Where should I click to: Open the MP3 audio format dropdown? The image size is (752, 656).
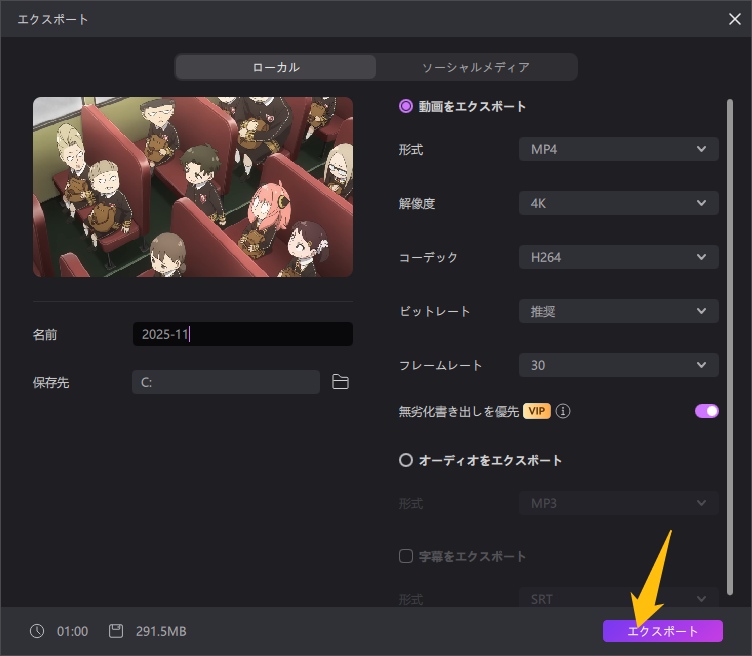pos(619,503)
